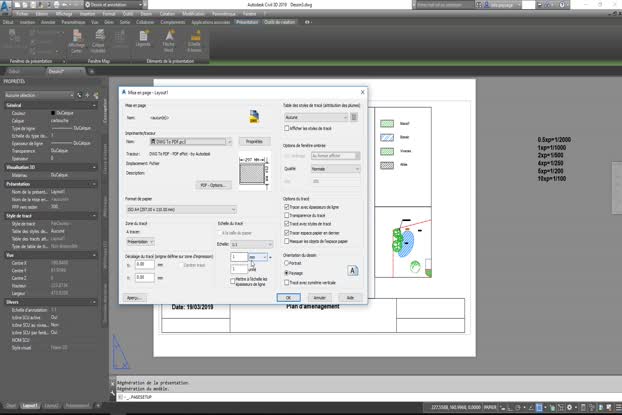Click the Undo arrow in quick access toolbar
The width and height of the screenshot is (622, 415).
[65, 5]
